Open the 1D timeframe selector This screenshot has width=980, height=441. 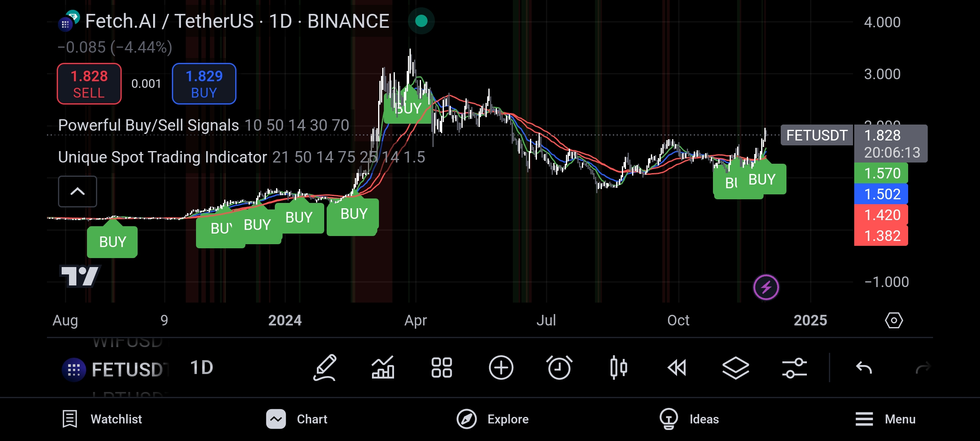click(202, 367)
